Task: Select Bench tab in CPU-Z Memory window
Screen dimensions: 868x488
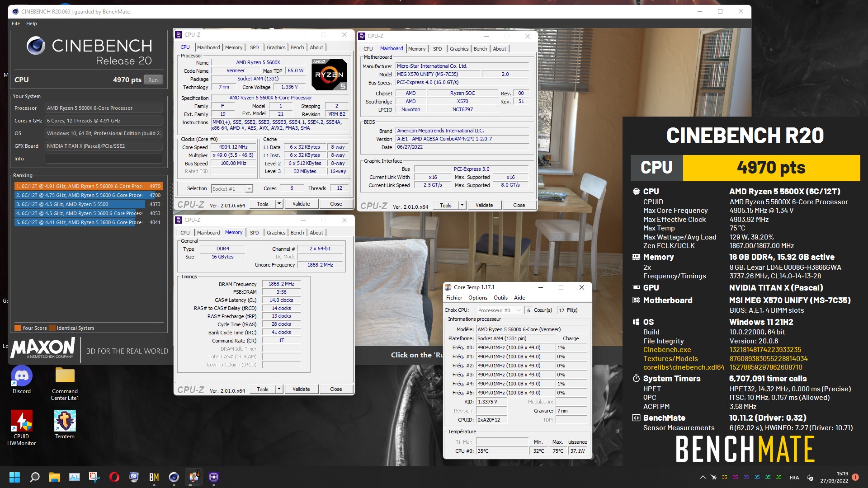Action: click(x=297, y=233)
